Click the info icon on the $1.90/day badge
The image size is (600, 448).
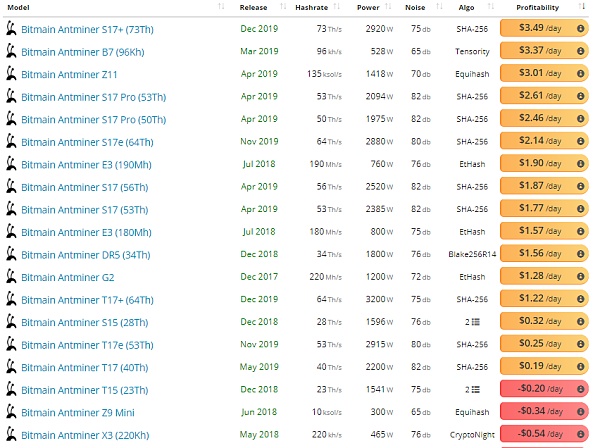click(580, 164)
